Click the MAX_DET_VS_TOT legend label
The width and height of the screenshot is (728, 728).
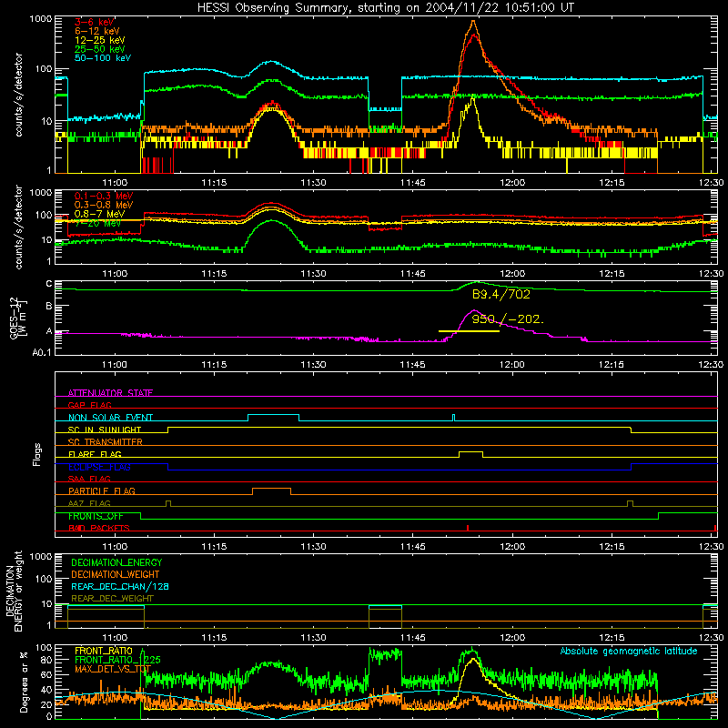point(113,669)
